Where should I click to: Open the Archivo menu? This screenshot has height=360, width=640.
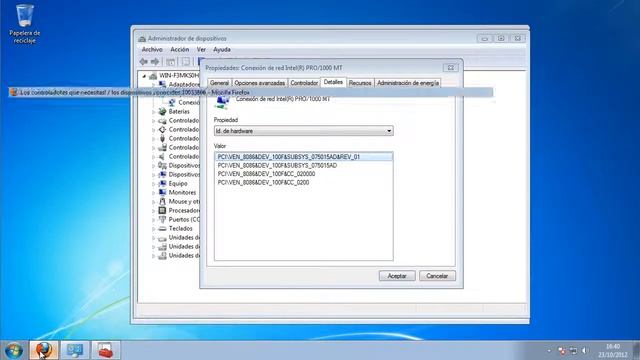click(152, 49)
